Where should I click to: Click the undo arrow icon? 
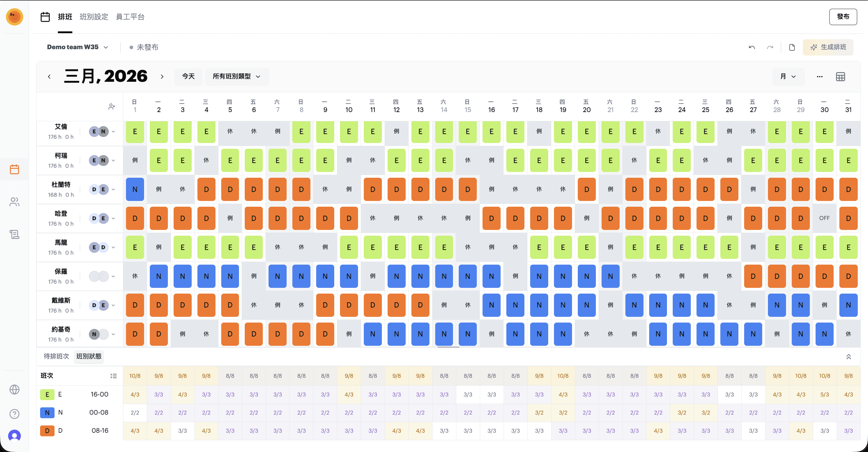pyautogui.click(x=752, y=47)
